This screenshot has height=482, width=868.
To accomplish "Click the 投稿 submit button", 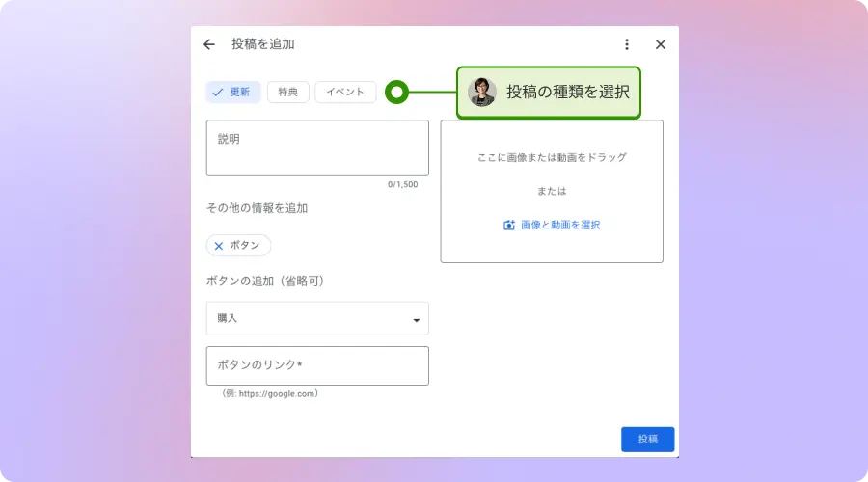I will (x=647, y=439).
